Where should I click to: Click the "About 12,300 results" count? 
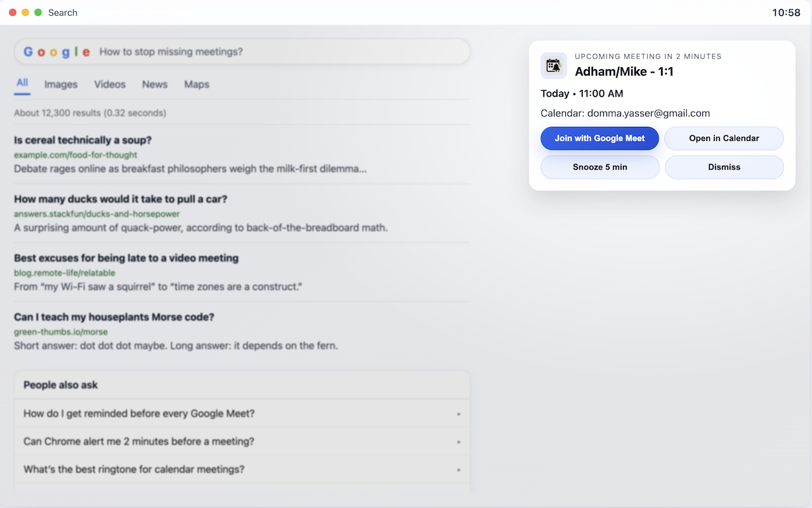click(90, 113)
